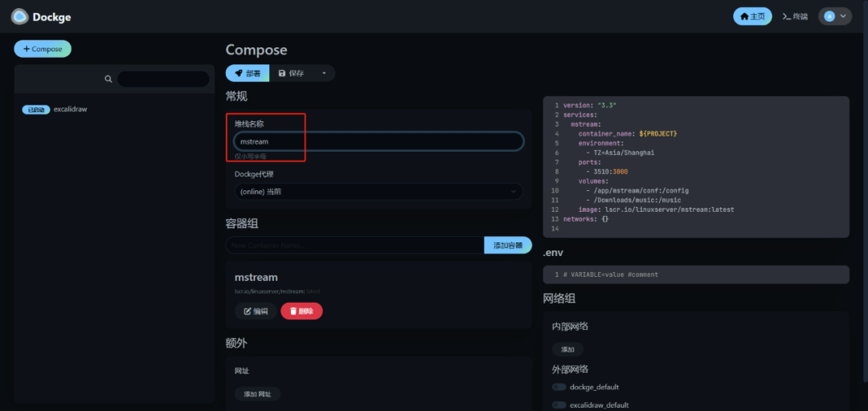868x411 pixels.
Task: Click the 3510:3000 port line in YAML
Action: [607, 172]
